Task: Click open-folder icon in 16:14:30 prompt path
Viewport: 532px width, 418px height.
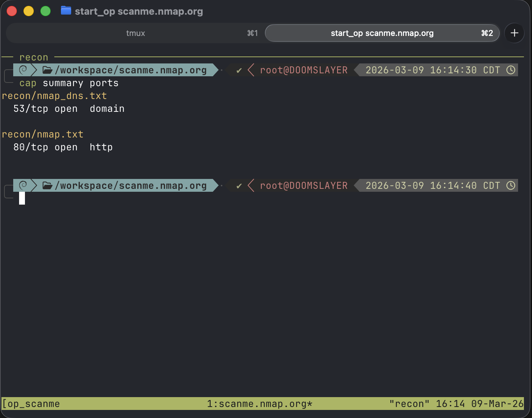Action: tap(47, 70)
